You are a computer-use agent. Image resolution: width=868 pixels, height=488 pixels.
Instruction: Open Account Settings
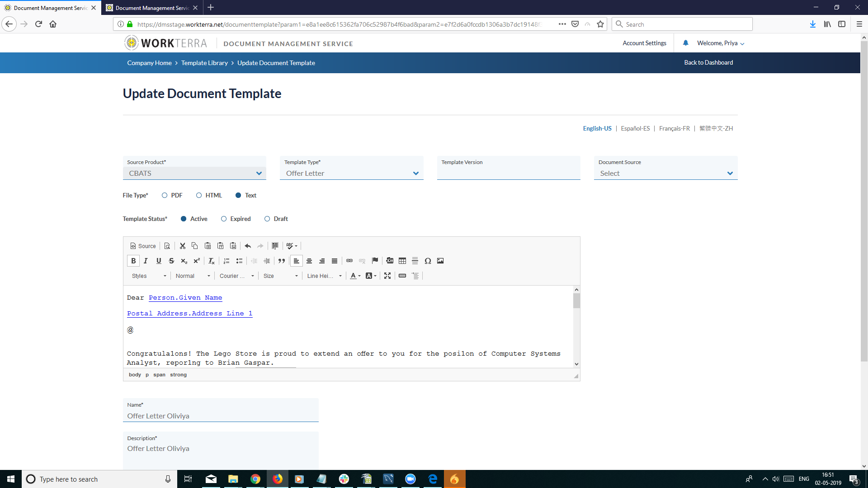pos(644,43)
